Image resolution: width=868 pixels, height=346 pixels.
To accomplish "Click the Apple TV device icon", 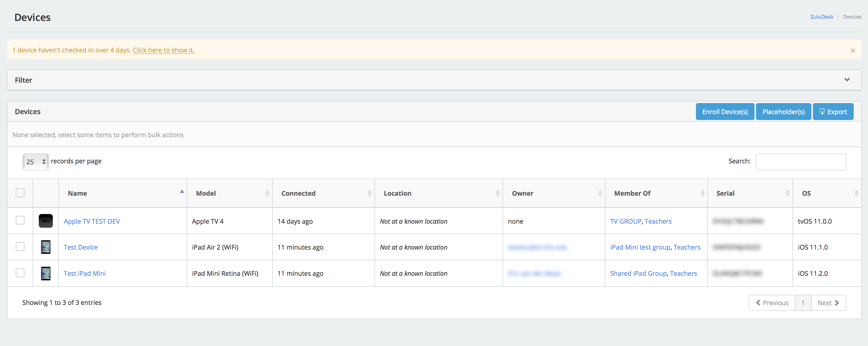I will pyautogui.click(x=46, y=221).
